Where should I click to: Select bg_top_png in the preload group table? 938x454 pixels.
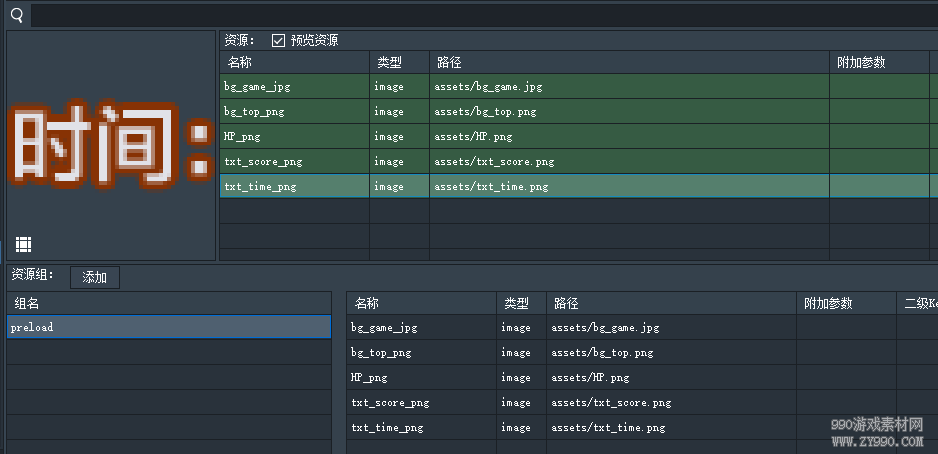[381, 353]
